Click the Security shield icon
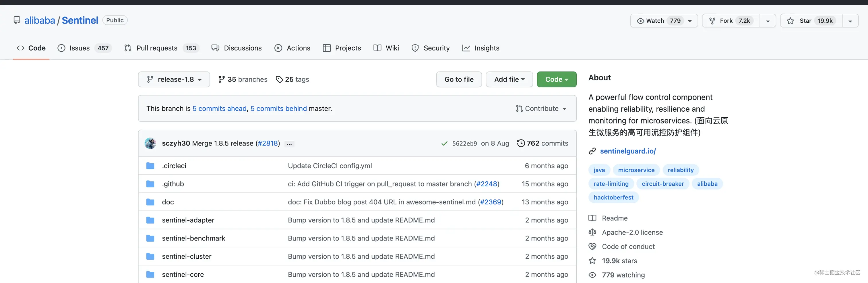868x283 pixels. tap(415, 48)
